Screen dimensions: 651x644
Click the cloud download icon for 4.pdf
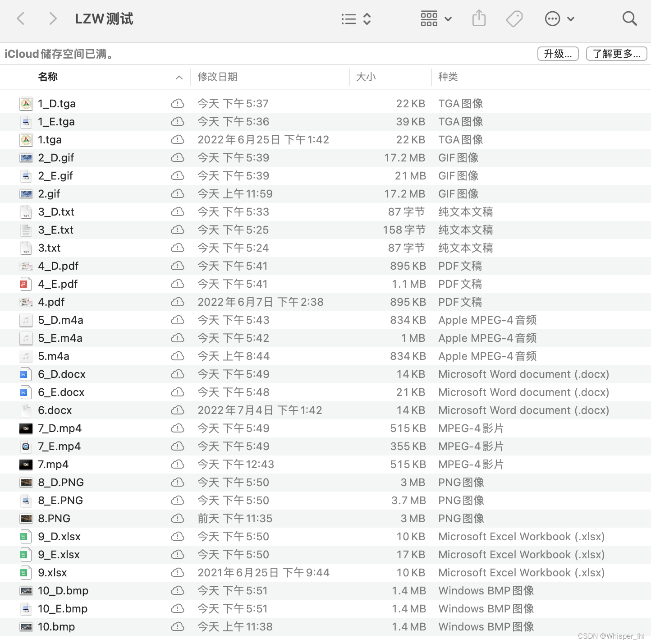[178, 302]
